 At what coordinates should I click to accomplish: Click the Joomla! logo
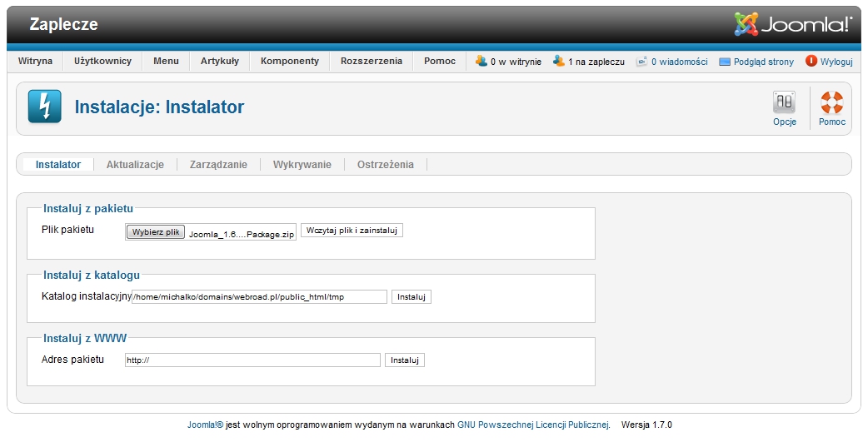pos(792,24)
